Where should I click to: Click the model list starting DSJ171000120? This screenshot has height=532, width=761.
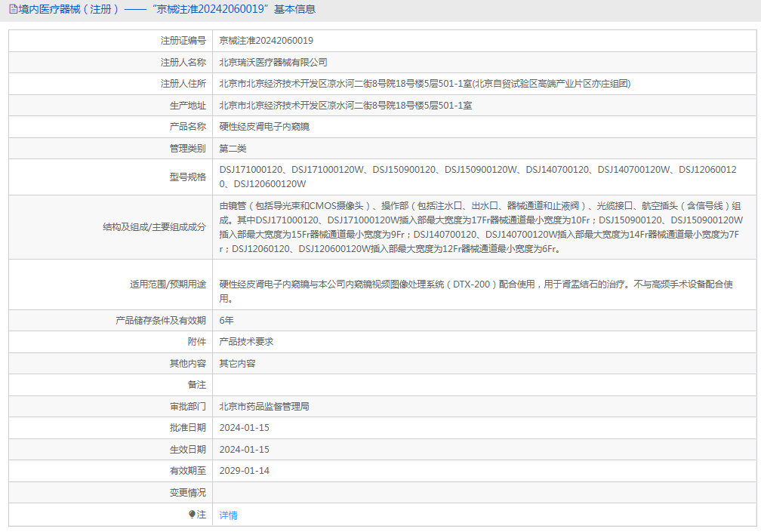478,177
